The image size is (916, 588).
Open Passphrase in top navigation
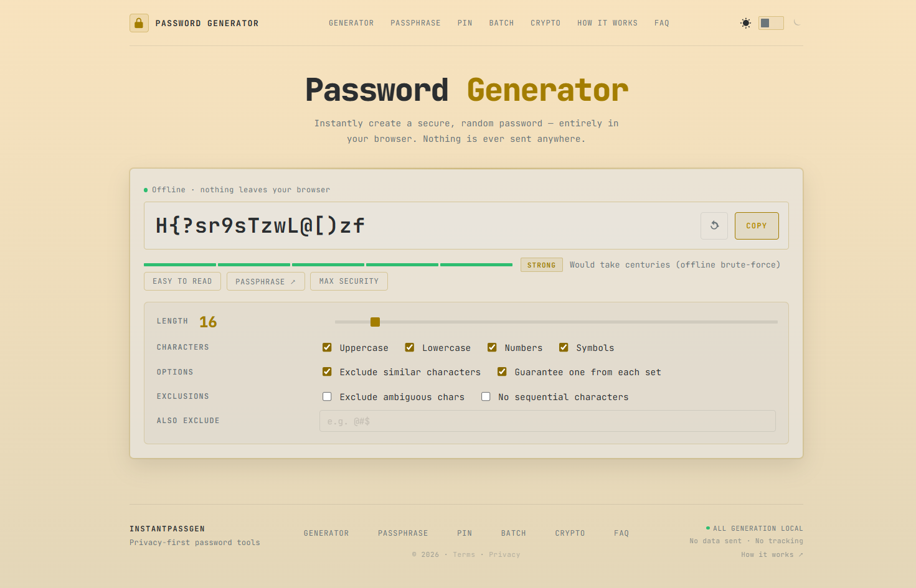click(415, 23)
